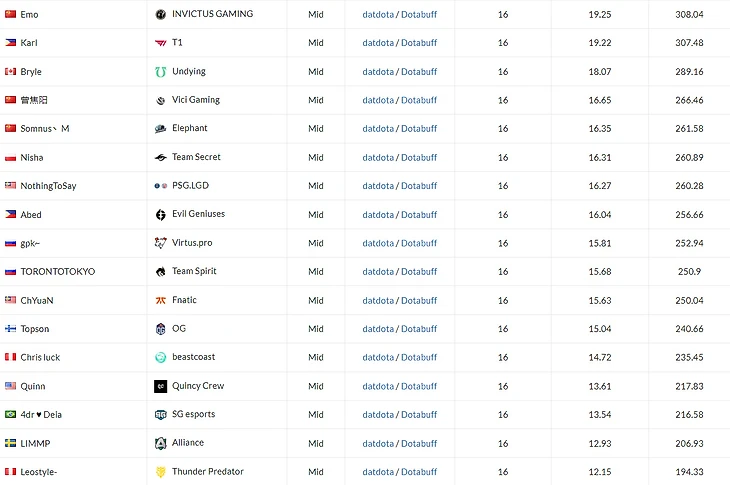Open the datdota link for Karl
This screenshot has height=485, width=730.
coord(378,43)
